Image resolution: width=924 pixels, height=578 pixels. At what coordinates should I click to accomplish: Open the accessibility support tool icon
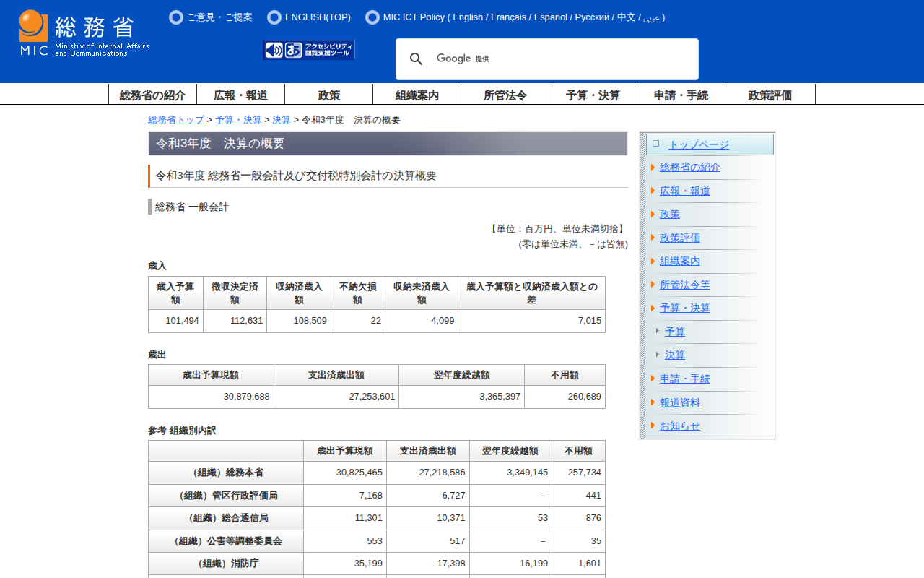pos(309,50)
